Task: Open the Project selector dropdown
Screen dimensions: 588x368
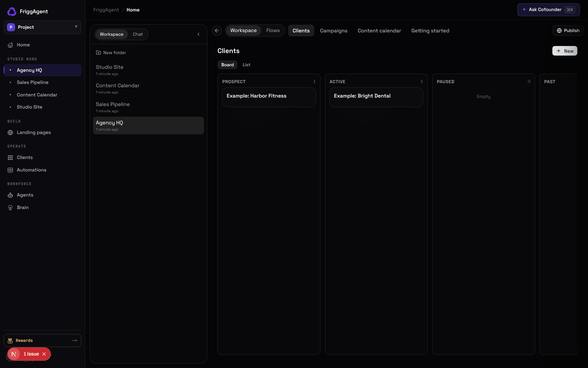Action: [42, 27]
